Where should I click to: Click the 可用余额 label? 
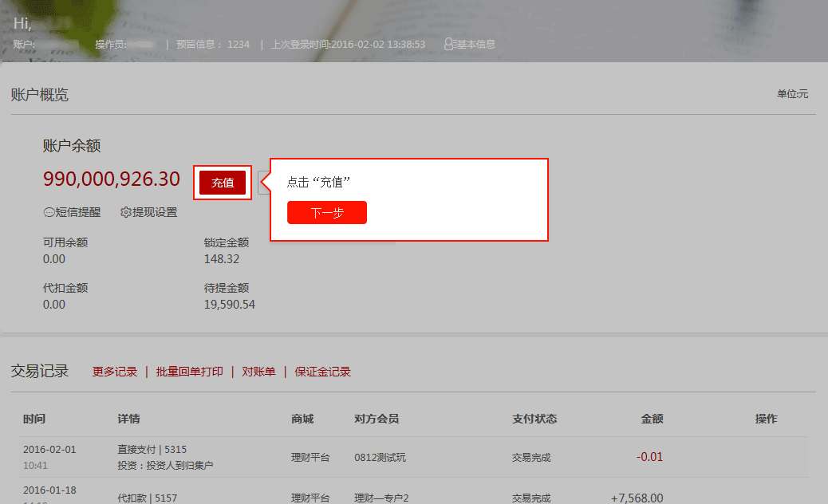tap(65, 242)
